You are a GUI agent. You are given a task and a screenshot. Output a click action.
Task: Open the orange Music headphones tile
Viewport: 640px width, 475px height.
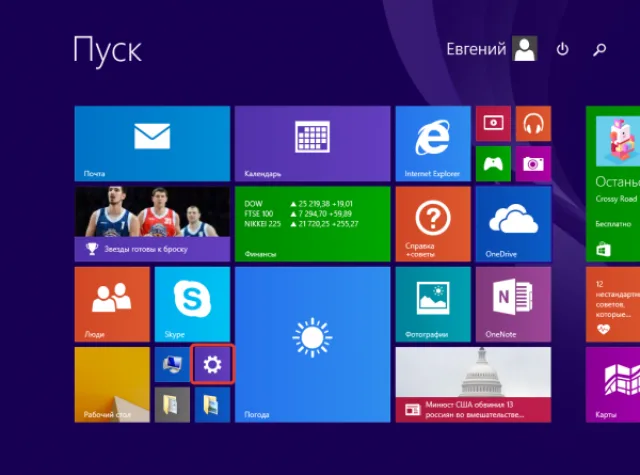pyautogui.click(x=533, y=123)
